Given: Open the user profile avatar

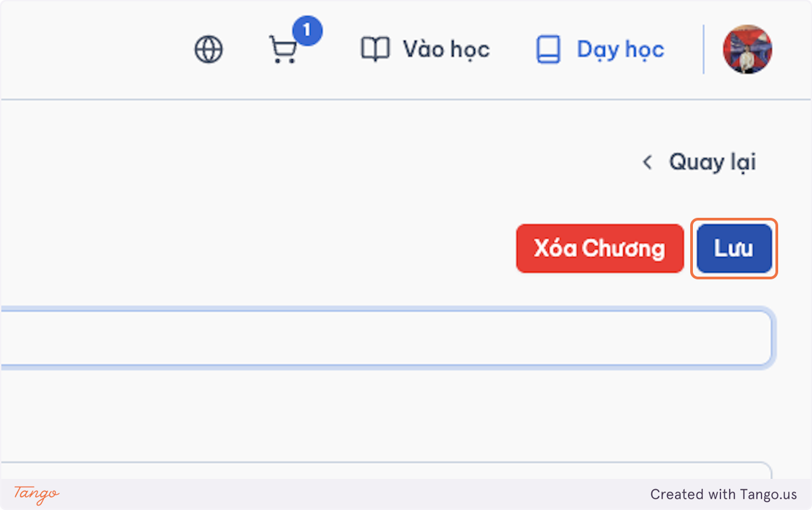Looking at the screenshot, I should (x=748, y=49).
